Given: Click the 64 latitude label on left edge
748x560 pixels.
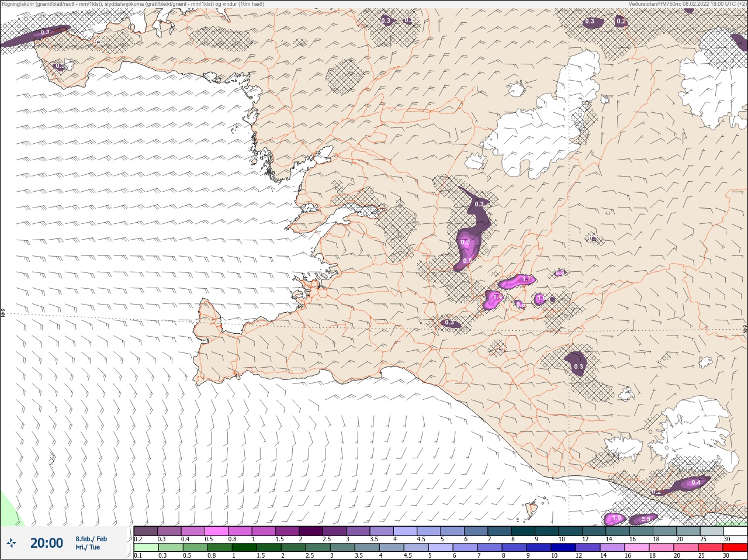Looking at the screenshot, I should pyautogui.click(x=2, y=313).
